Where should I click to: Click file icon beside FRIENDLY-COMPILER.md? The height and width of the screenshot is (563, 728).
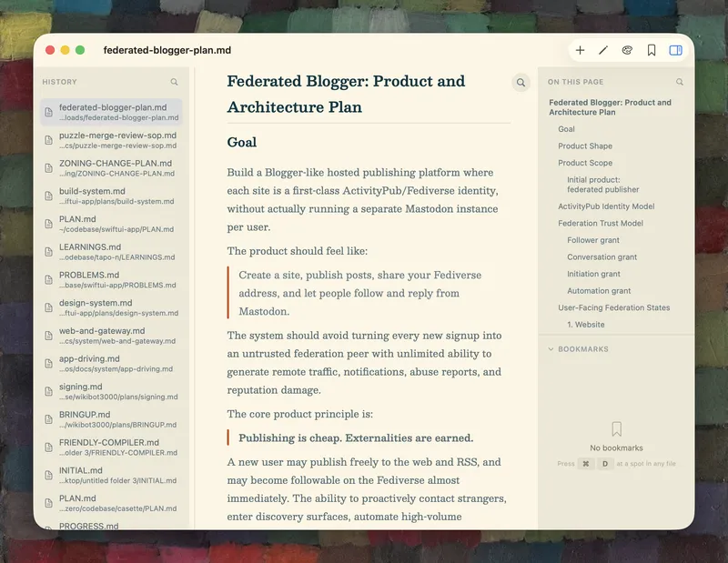(x=49, y=447)
